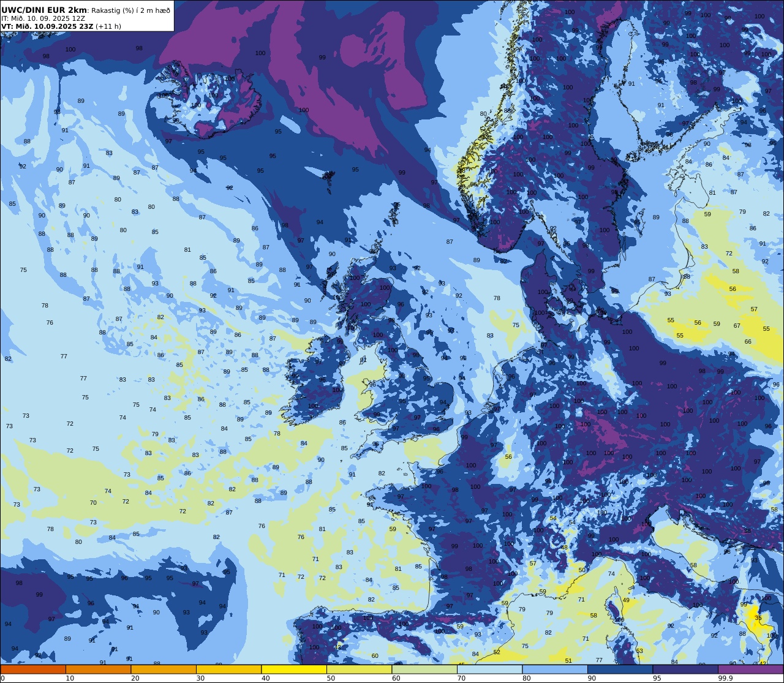Click the '67' humidity value on the map
Viewport: 784px width, 683px height.
[x=737, y=326]
